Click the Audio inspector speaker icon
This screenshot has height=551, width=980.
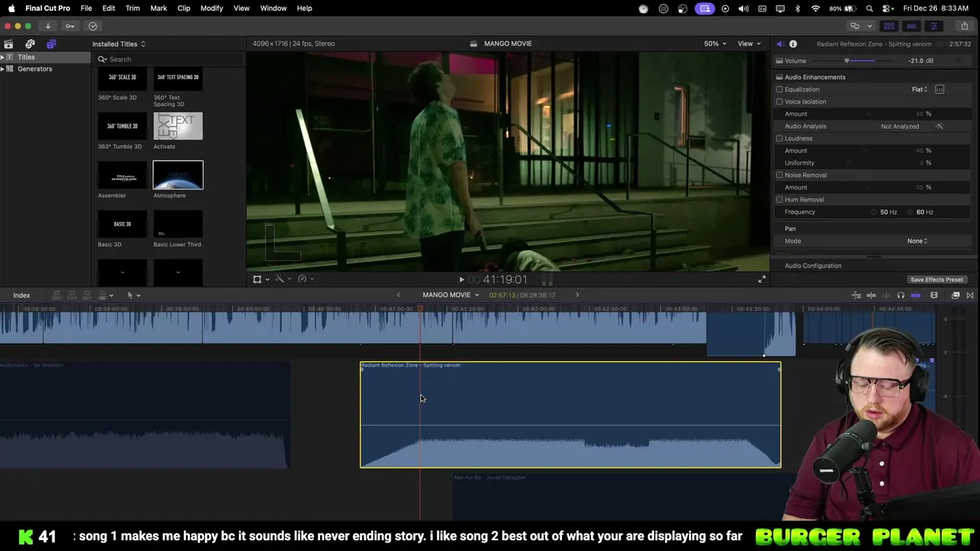[779, 44]
